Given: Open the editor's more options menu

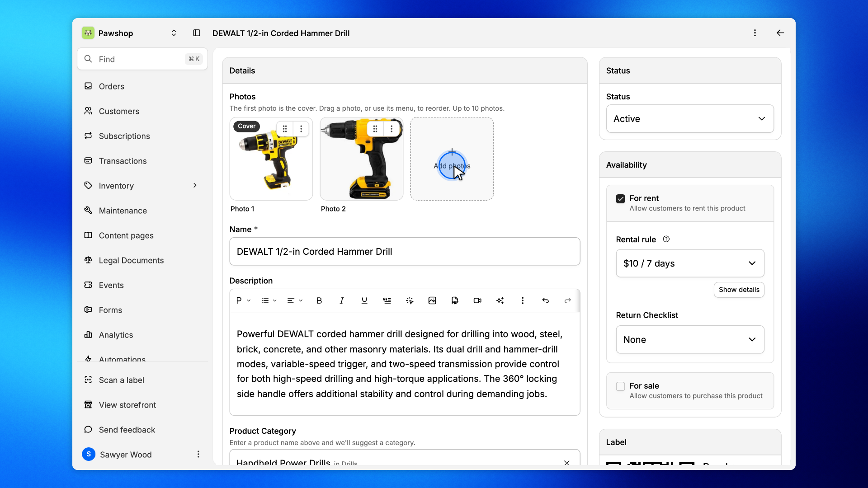Looking at the screenshot, I should (523, 300).
